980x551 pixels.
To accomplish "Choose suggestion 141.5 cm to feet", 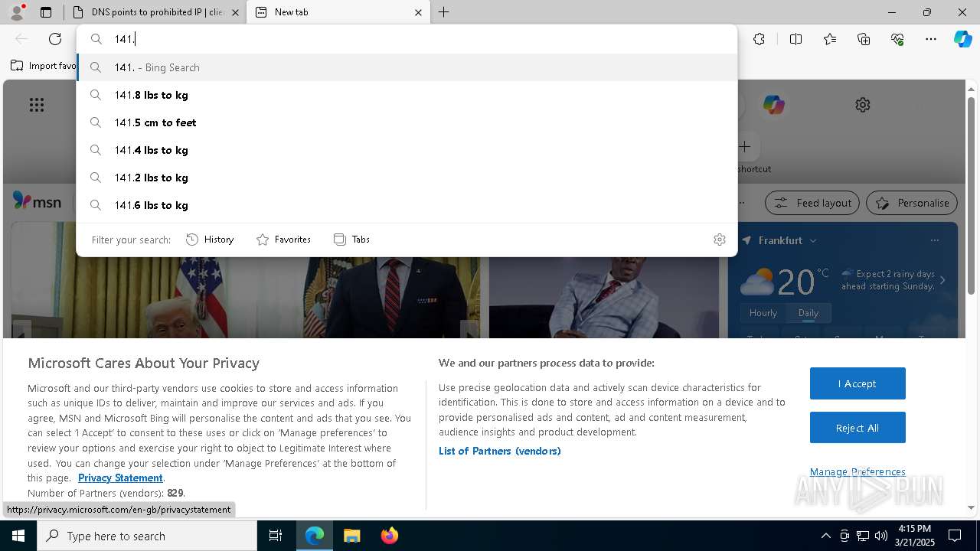I will 407,122.
